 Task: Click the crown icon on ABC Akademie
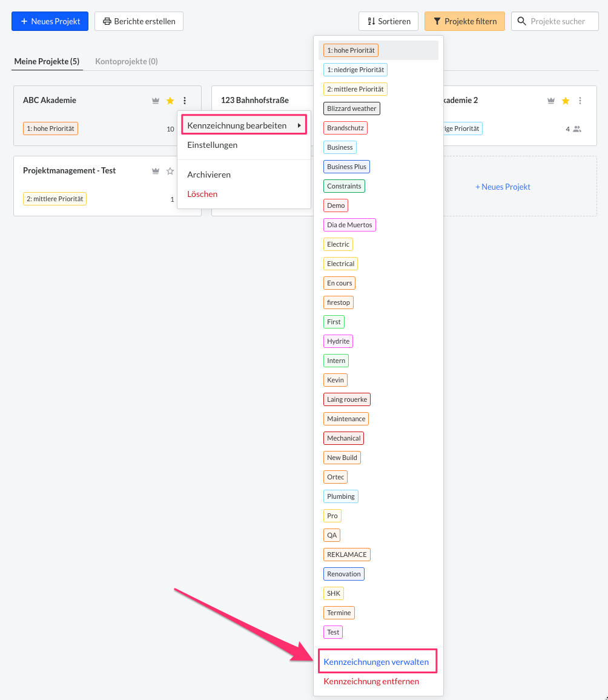pyautogui.click(x=156, y=101)
